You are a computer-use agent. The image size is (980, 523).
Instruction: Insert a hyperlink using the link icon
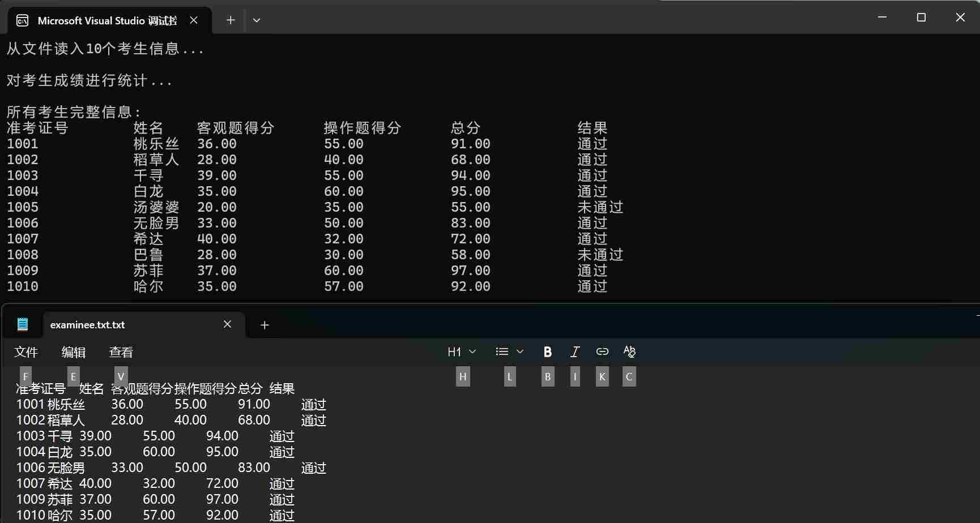[602, 351]
